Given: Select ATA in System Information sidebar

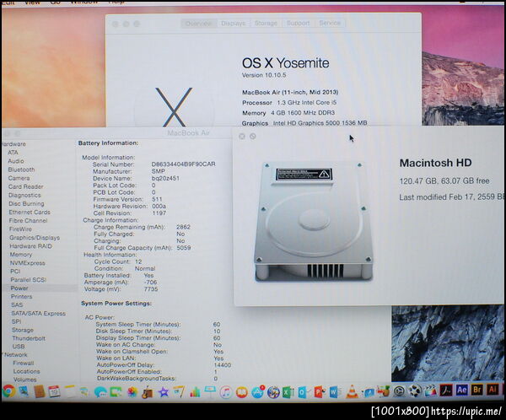Looking at the screenshot, I should [x=13, y=153].
